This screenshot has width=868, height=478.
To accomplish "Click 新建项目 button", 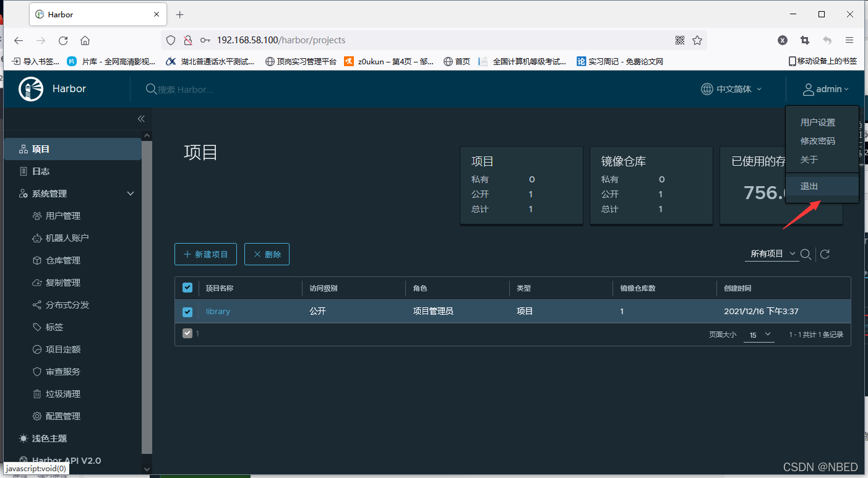I will (x=205, y=254).
